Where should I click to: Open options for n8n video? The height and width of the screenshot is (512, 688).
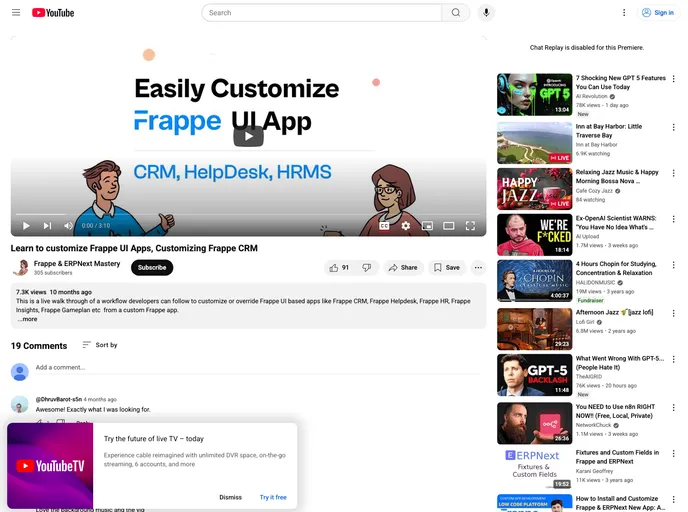pyautogui.click(x=674, y=408)
